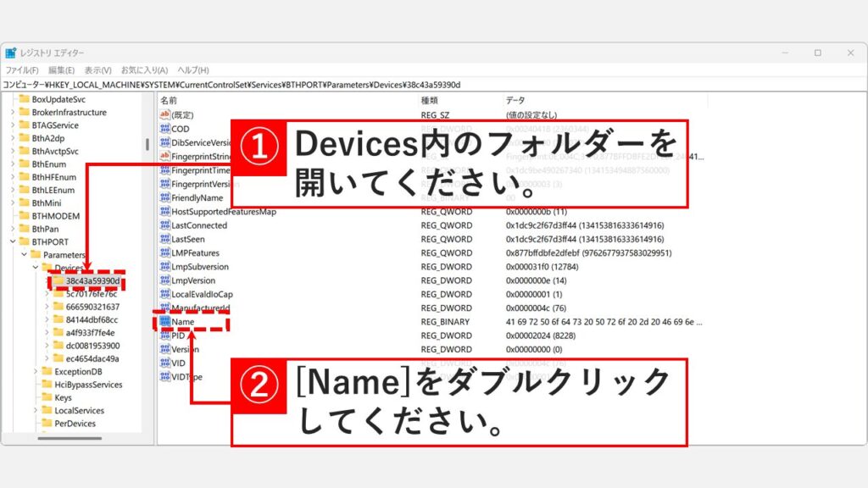Click the registry path address bar
Viewport: 868px width, 488px height.
click(254, 84)
